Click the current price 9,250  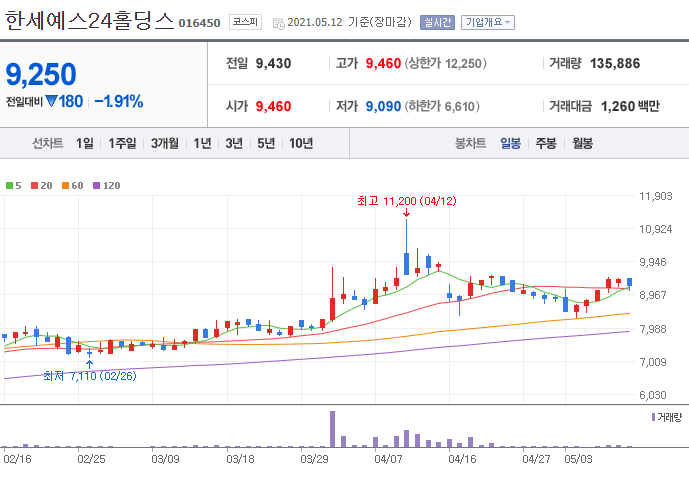tap(41, 74)
